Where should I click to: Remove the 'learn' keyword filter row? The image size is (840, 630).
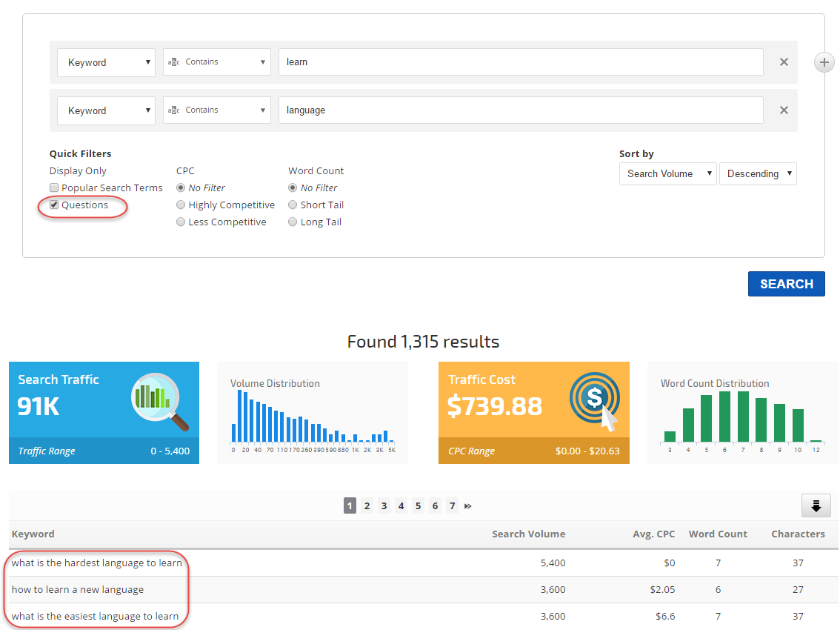click(x=784, y=62)
